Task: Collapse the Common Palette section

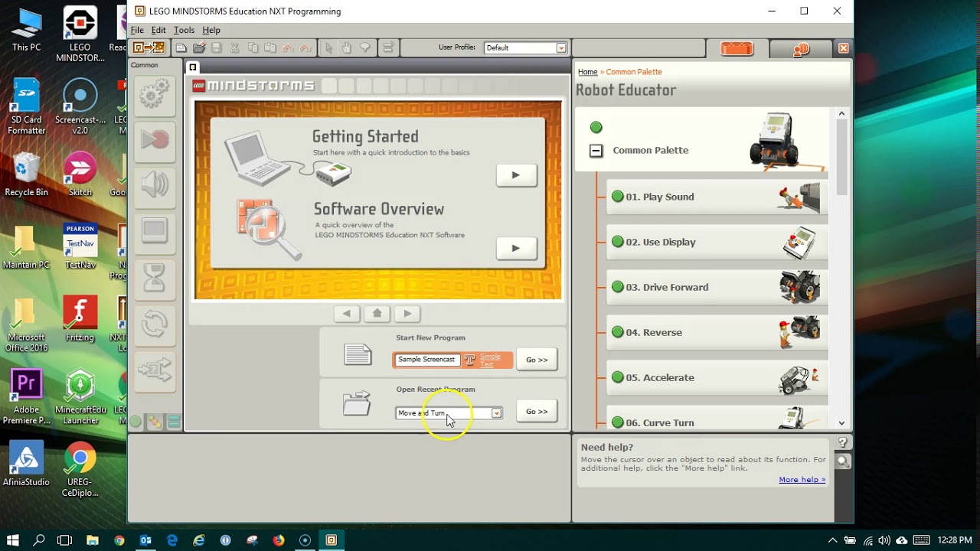Action: 596,151
